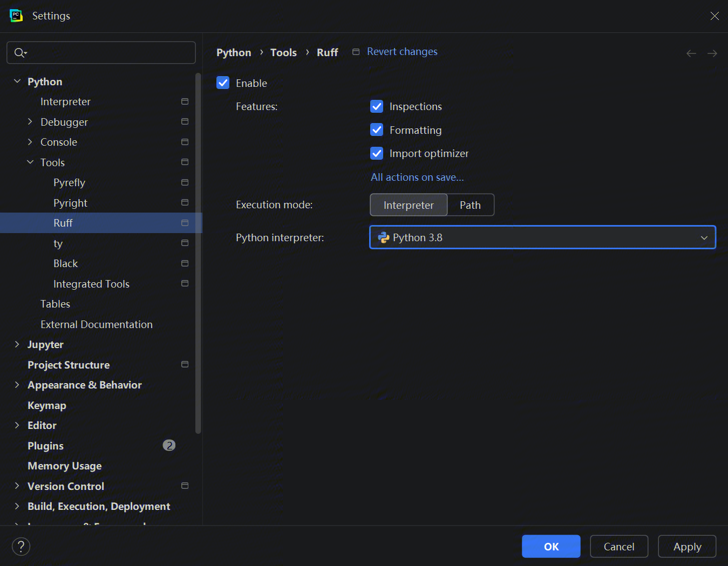The image size is (728, 566).
Task: Close the Settings dialog with X
Action: (715, 16)
